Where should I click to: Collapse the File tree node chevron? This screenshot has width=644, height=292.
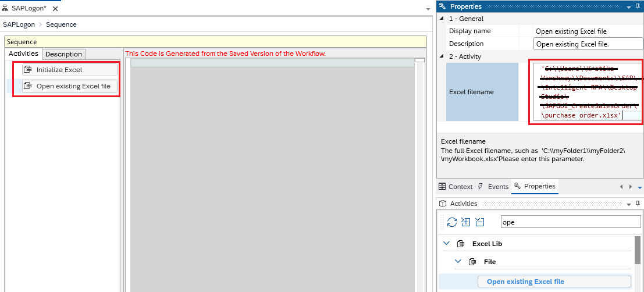coord(458,262)
